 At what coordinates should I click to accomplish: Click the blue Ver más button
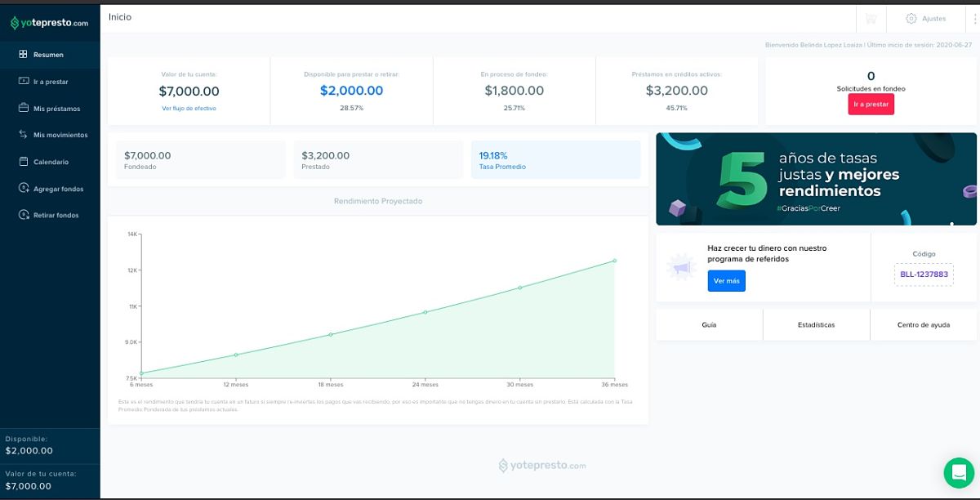[726, 280]
